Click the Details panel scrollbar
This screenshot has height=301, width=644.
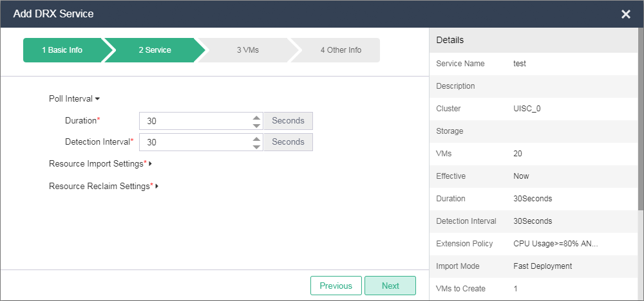tap(640, 129)
